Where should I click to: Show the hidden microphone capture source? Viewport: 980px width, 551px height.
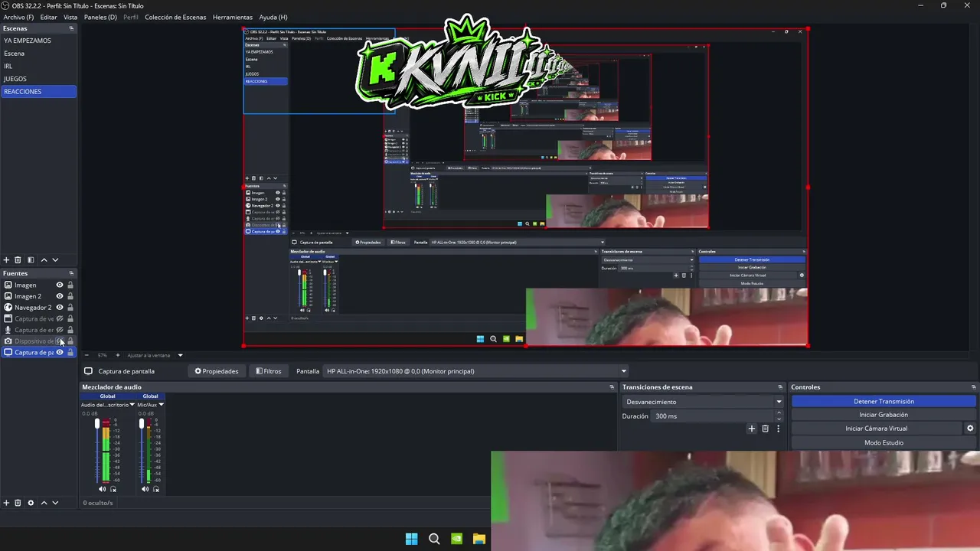pyautogui.click(x=60, y=330)
